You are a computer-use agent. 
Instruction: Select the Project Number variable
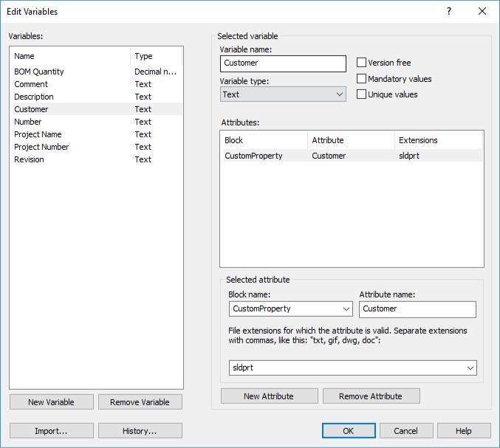[x=96, y=147]
